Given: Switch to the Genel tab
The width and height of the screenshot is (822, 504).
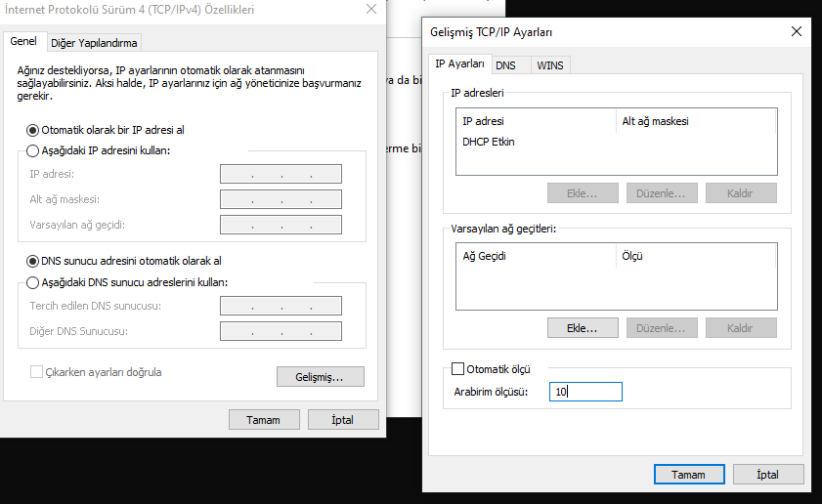Looking at the screenshot, I should coord(23,41).
